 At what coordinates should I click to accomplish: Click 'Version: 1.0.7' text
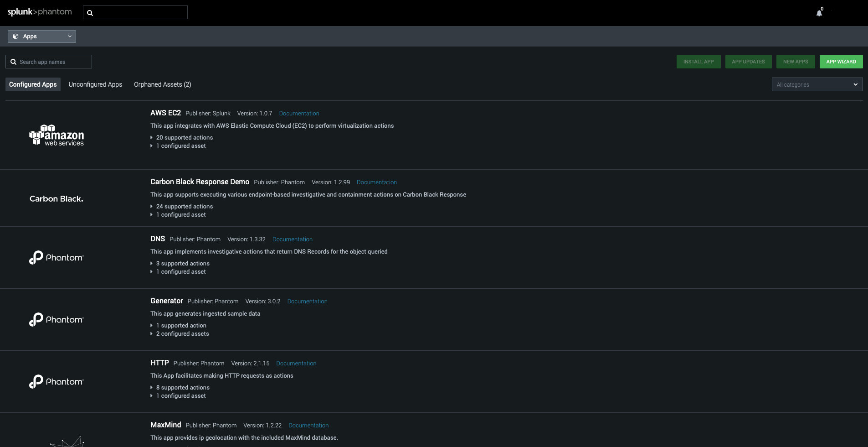pos(255,114)
